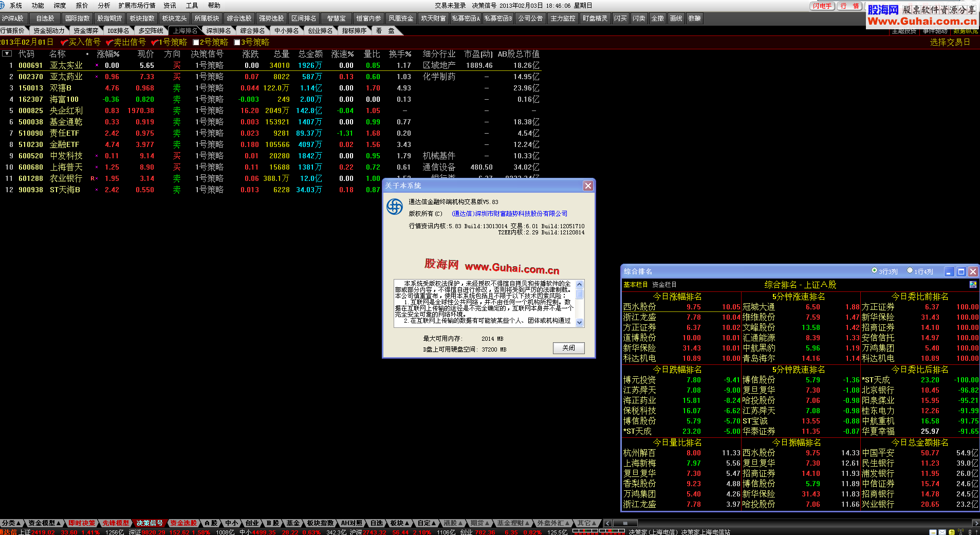Open the 系统 menu

[16, 6]
